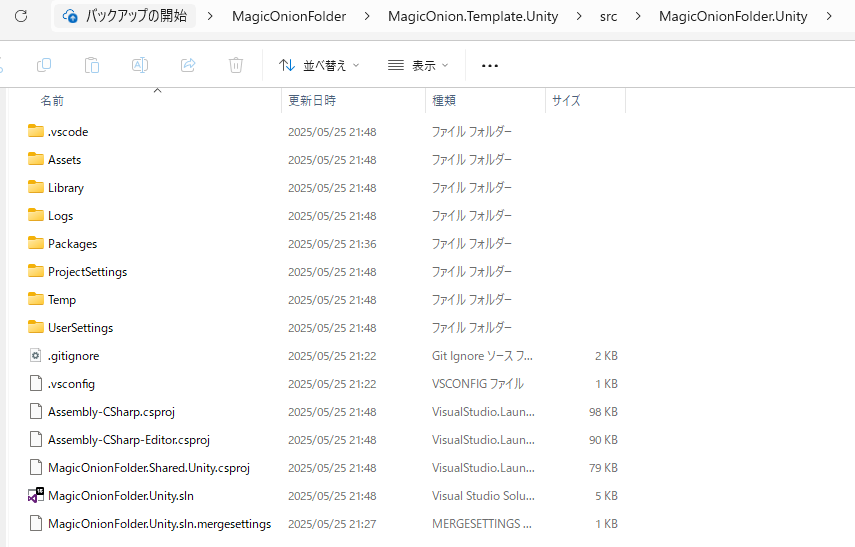Click the rename icon in the toolbar
This screenshot has width=855, height=547.
pyautogui.click(x=140, y=65)
